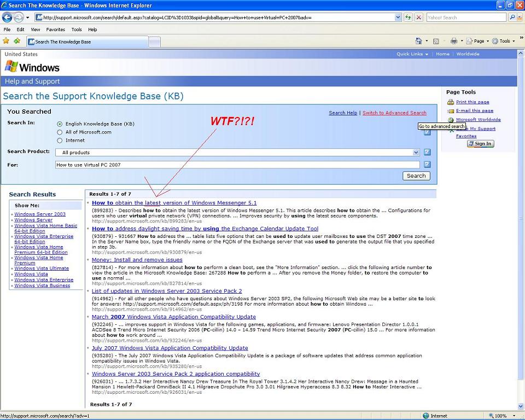This screenshot has height=420, width=525.
Task: Click the printer icon in the command bar
Action: coord(454,41)
